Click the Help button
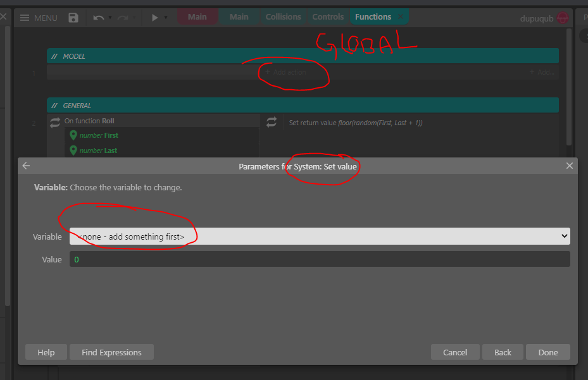This screenshot has width=588, height=380. [46, 352]
